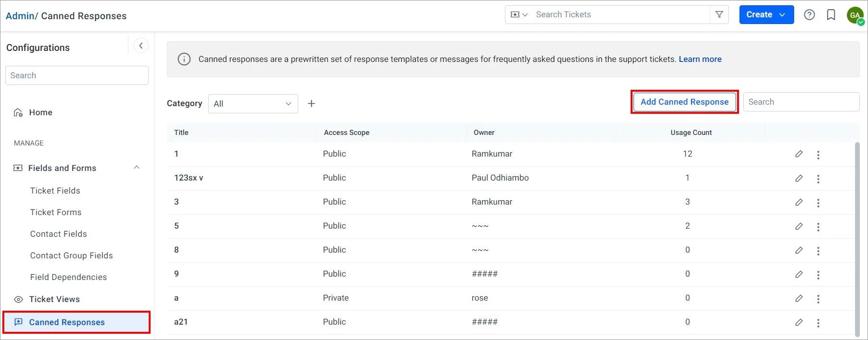Image resolution: width=868 pixels, height=340 pixels.
Task: Collapse the Configurations sidebar panel
Action: [x=141, y=46]
